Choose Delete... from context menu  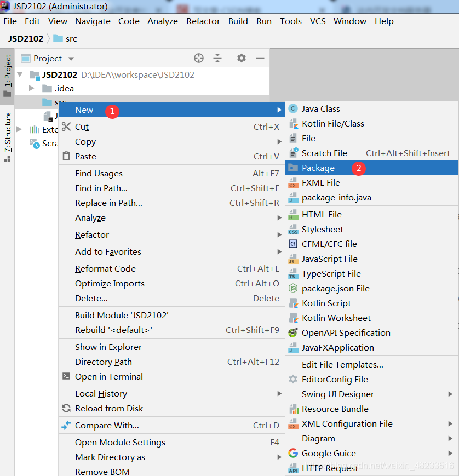[x=171, y=298]
